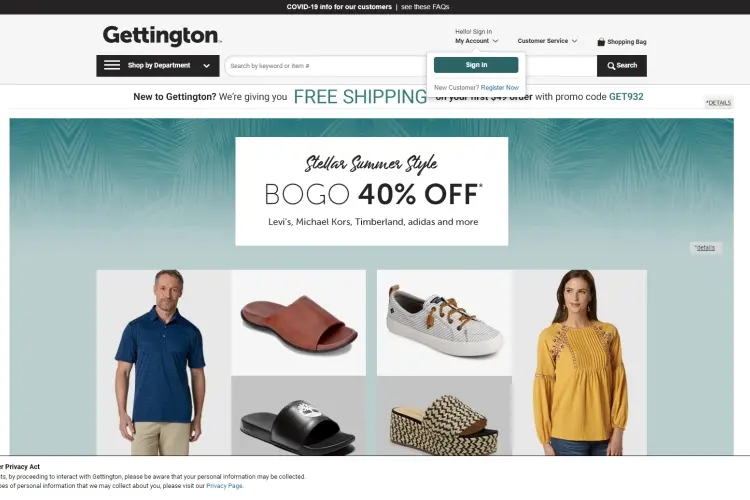Select the black Timberland slide image

pyautogui.click(x=299, y=416)
